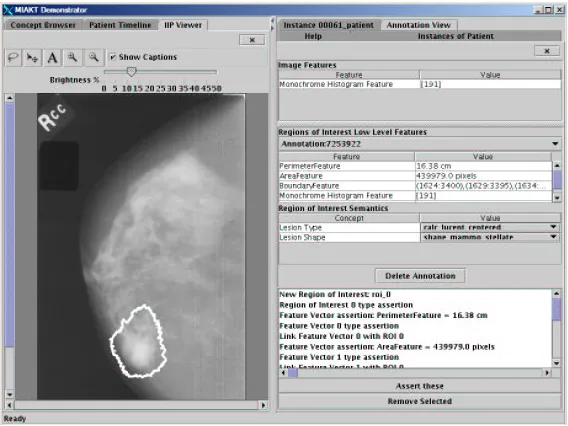Close the Annotation View panel with X
Screen dimensions: 568x426
tap(547, 51)
